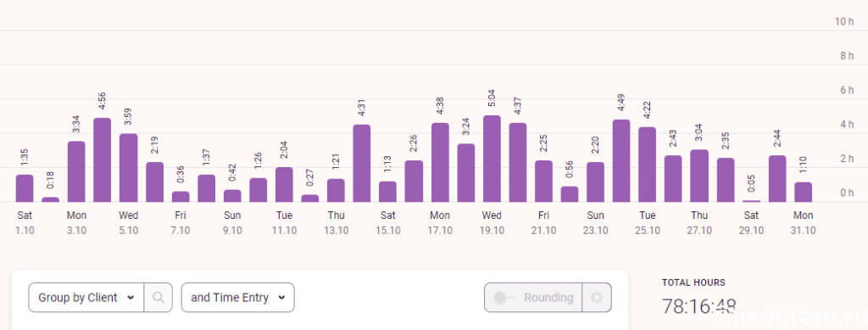The height and width of the screenshot is (330, 868).
Task: Toggle the Rounding switch
Action: tap(504, 298)
